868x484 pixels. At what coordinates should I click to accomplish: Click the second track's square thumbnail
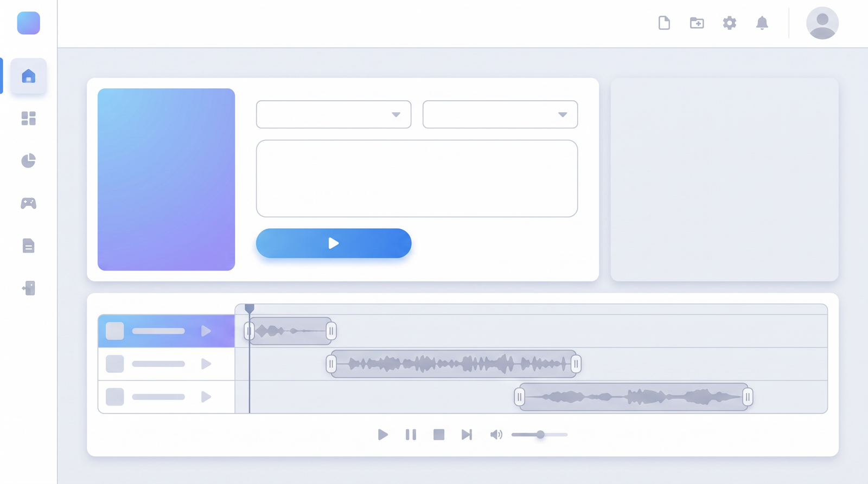click(x=114, y=364)
